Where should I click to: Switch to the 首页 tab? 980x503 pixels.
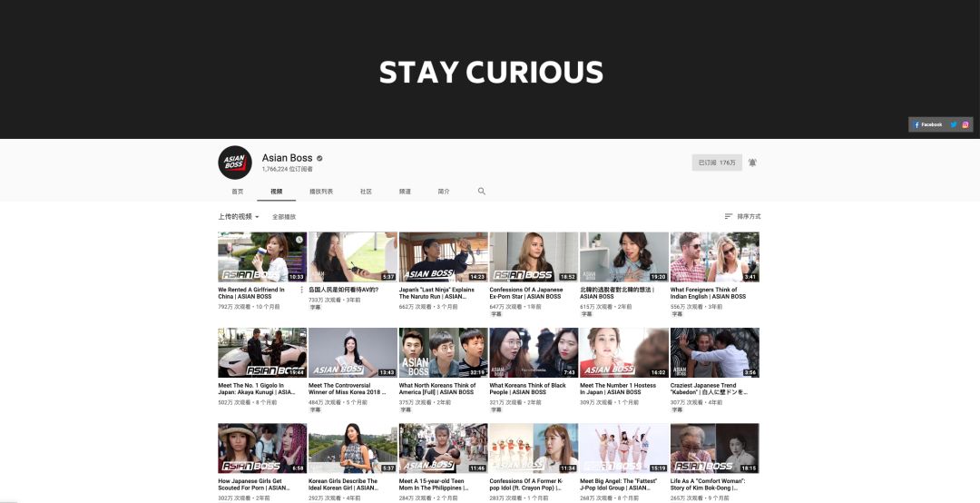click(x=238, y=192)
